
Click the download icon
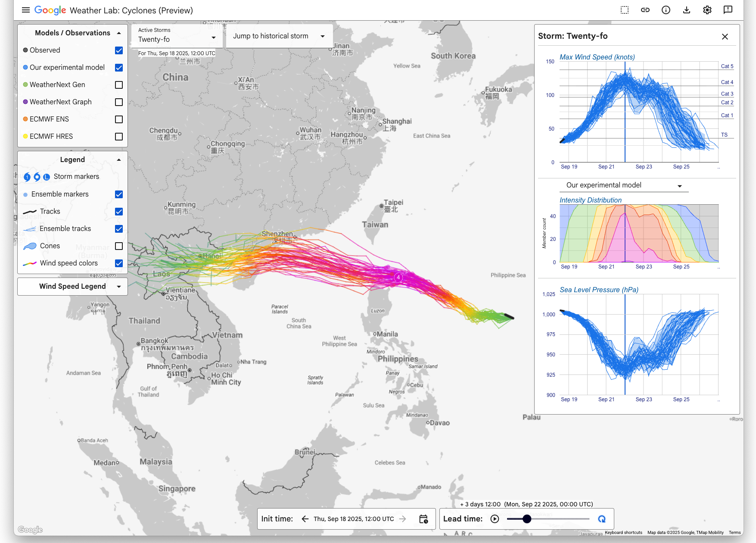(687, 10)
